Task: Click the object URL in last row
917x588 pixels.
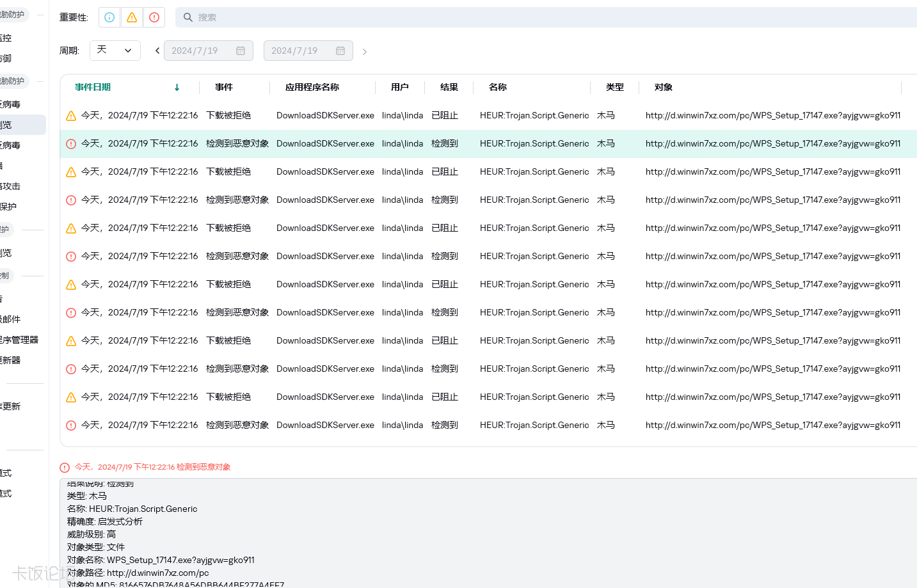Action: point(773,425)
